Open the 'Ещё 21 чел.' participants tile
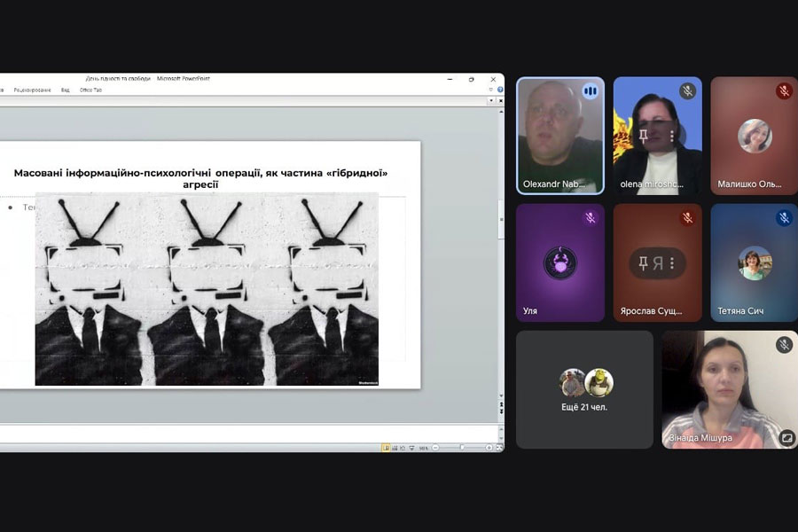Image resolution: width=798 pixels, height=532 pixels. click(x=584, y=389)
